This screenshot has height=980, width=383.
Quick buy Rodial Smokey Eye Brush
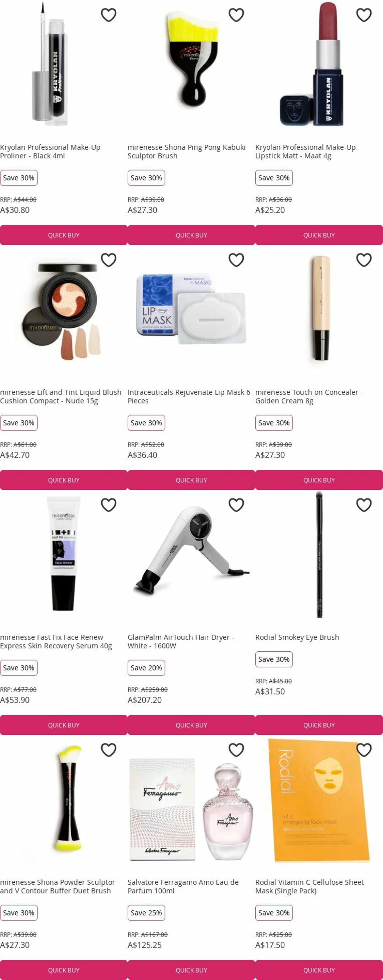[319, 725]
